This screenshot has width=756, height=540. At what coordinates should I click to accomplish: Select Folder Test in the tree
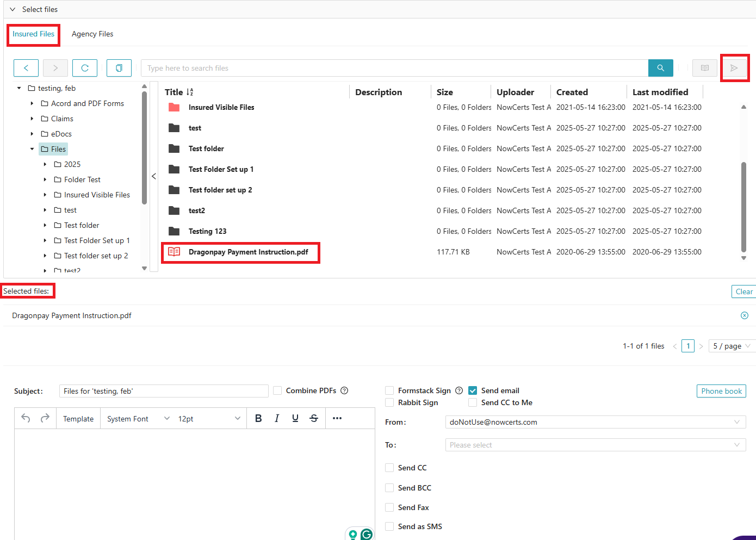click(82, 179)
